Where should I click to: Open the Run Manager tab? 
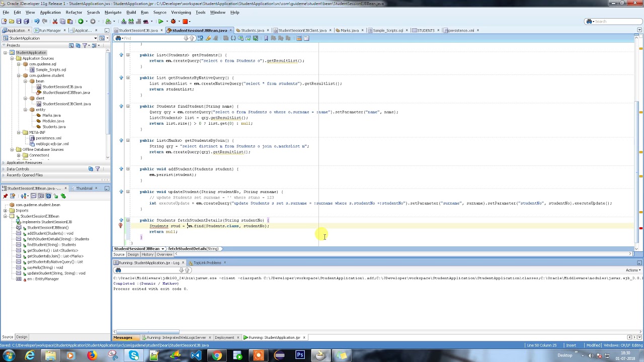[50, 30]
